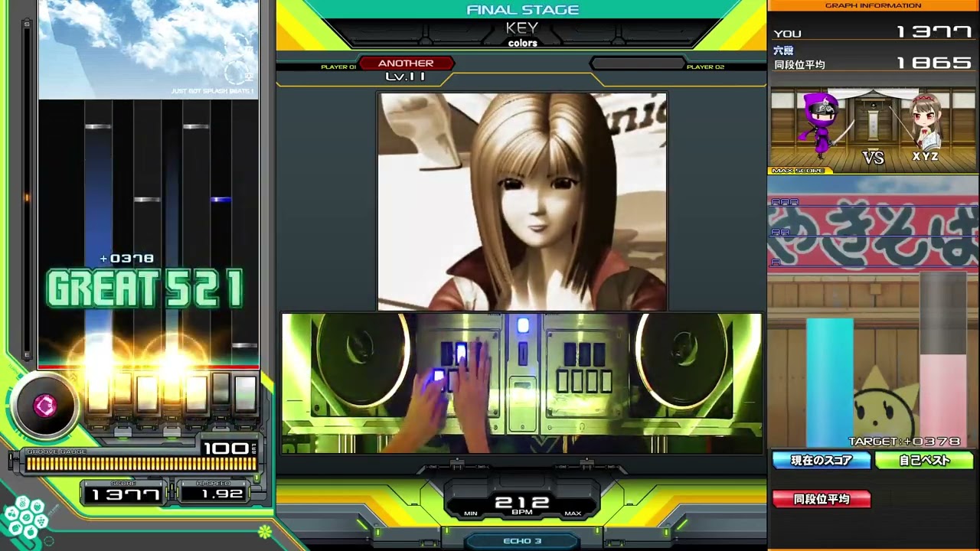
Task: Tap the dark unlit sixth lane key
Action: point(220,389)
